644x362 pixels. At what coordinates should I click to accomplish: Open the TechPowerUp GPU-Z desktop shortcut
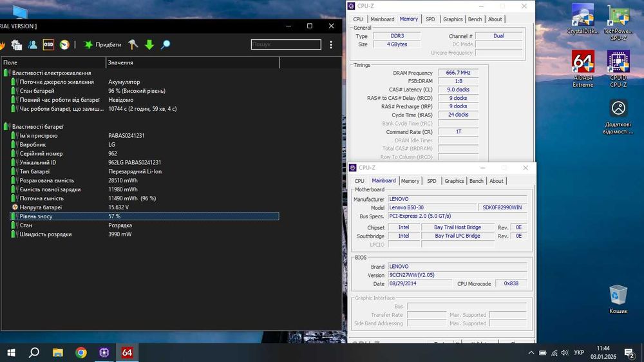click(618, 23)
